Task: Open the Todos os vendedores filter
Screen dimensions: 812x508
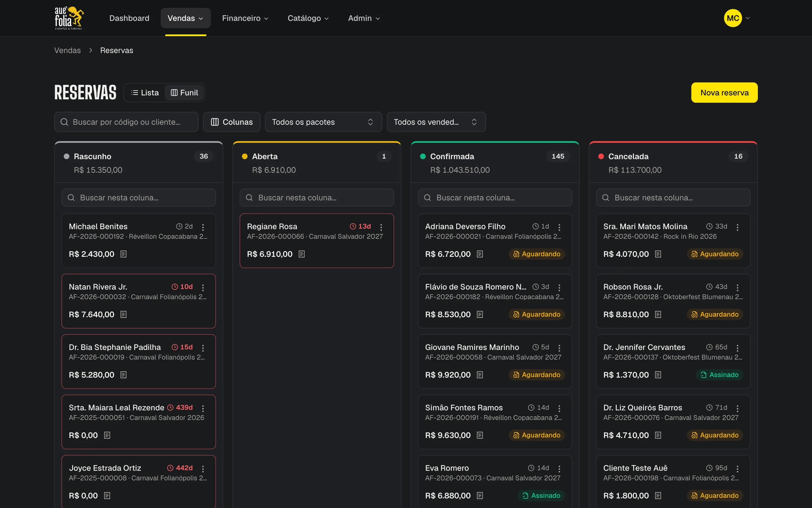Action: coord(436,122)
